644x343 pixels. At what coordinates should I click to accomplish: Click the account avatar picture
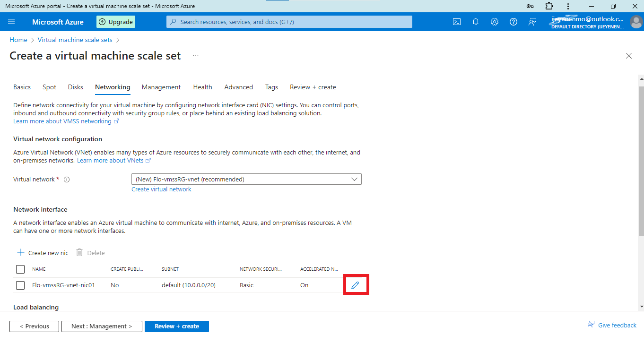coord(636,22)
